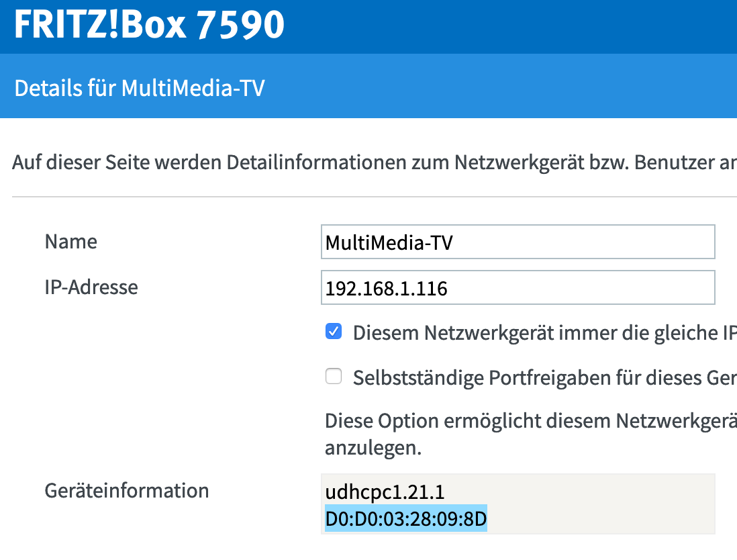The height and width of the screenshot is (560, 737).
Task: Enable the Selbstständige Portfreigaben checkbox
Action: coord(334,377)
